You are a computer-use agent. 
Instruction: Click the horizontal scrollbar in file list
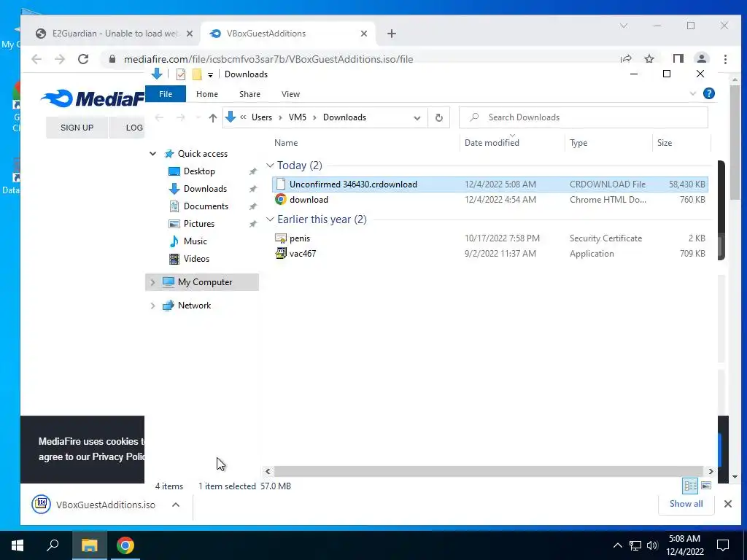(489, 471)
